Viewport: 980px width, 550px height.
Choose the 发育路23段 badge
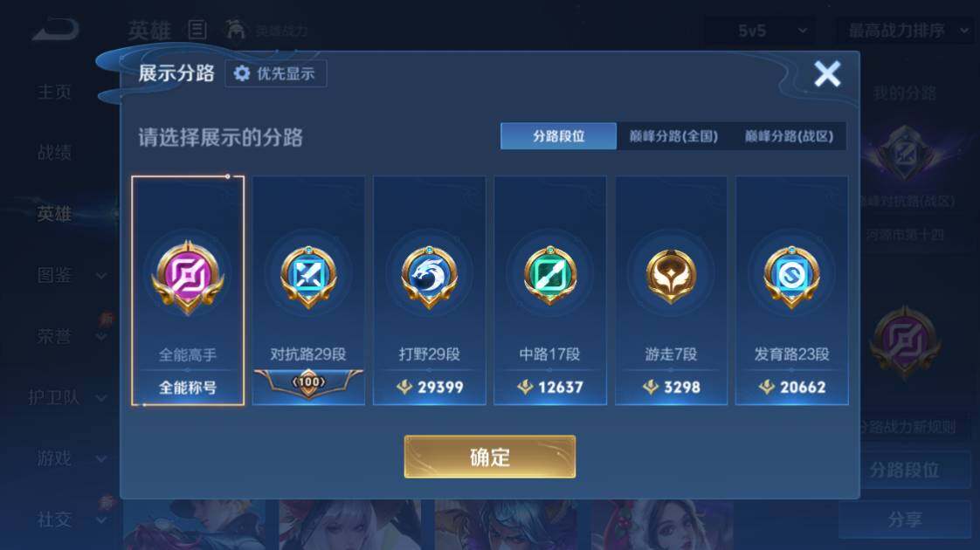coord(791,276)
